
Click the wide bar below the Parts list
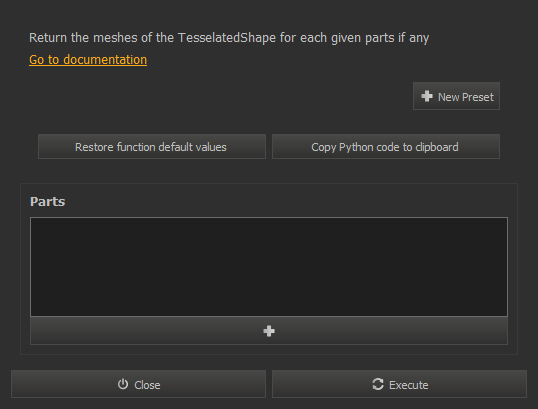[x=269, y=331]
